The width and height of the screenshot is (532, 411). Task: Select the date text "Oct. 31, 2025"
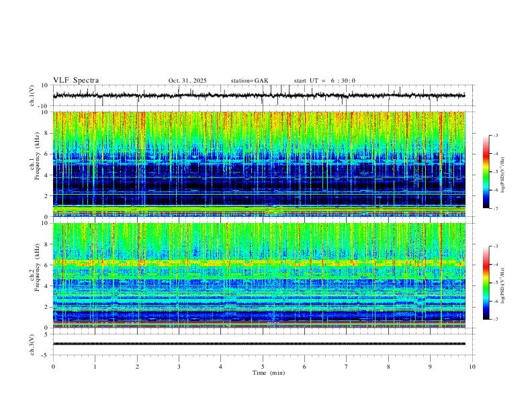(x=187, y=81)
